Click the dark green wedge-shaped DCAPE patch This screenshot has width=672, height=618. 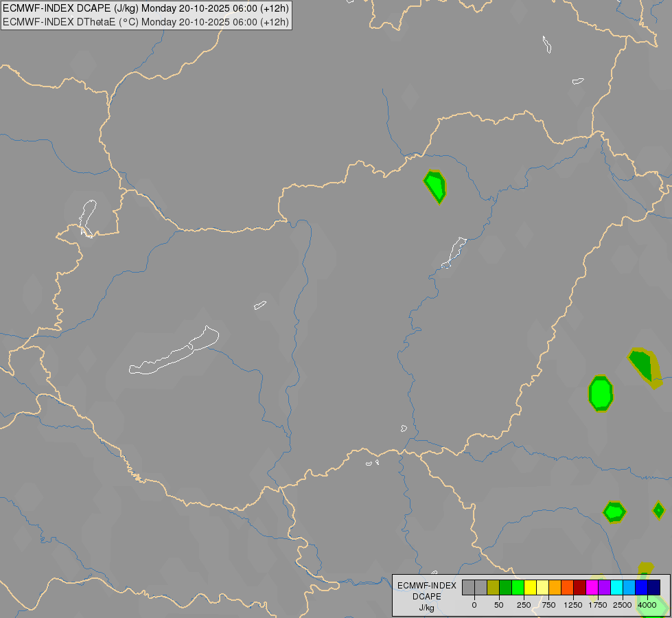(645, 367)
